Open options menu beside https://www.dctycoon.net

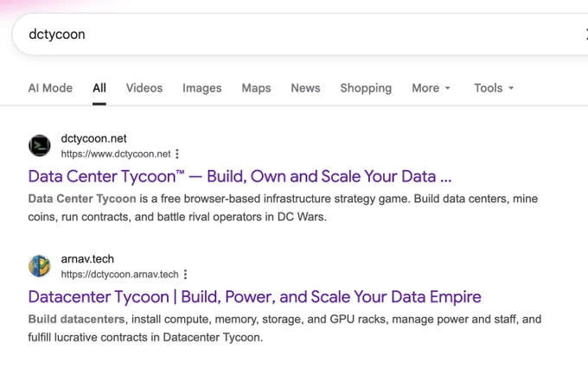point(177,154)
